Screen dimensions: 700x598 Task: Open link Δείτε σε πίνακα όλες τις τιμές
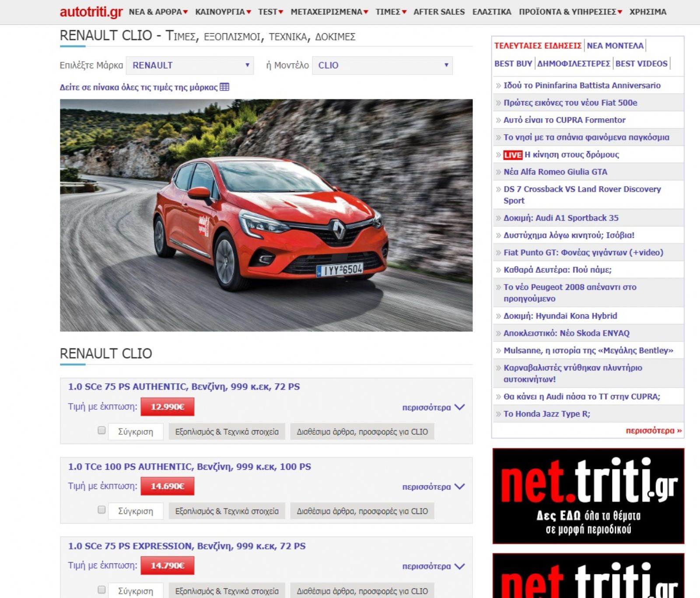139,87
